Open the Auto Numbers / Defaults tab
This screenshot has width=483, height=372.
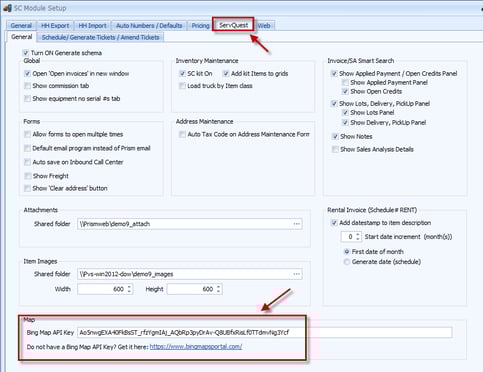[149, 26]
